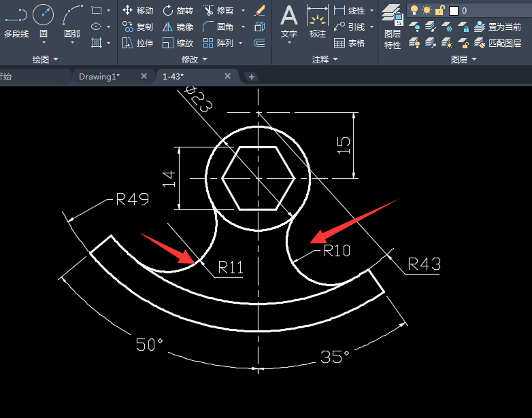Click the Trim (修剪) tool
Image resolution: width=532 pixels, height=418 pixels.
218,10
